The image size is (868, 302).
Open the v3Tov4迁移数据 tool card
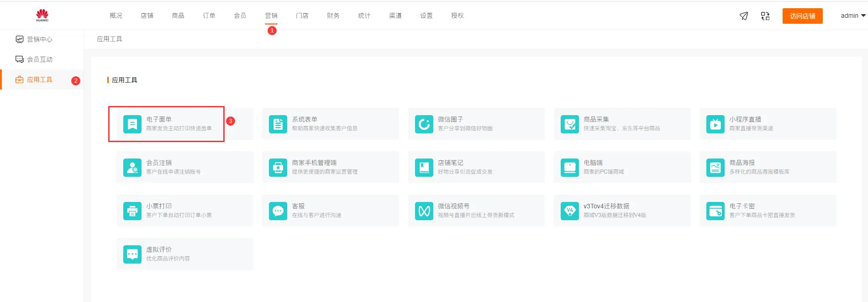pos(621,211)
